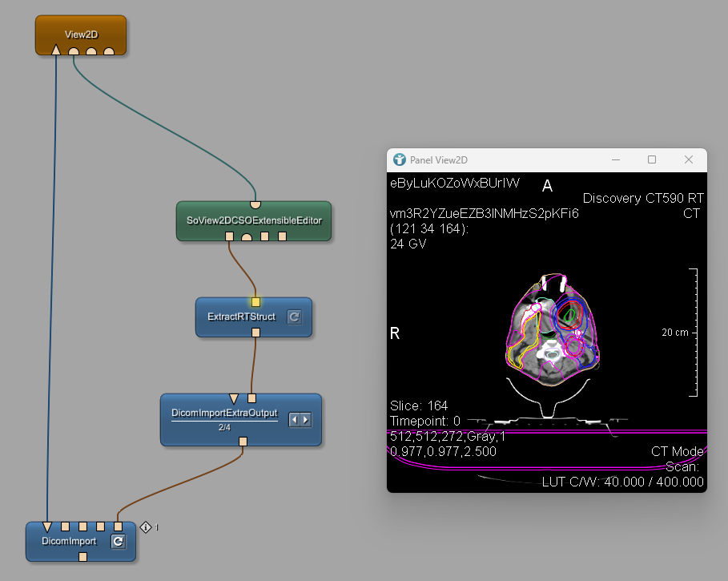Select the green SoView2DCSOExtensibleEditor module

[x=253, y=220]
